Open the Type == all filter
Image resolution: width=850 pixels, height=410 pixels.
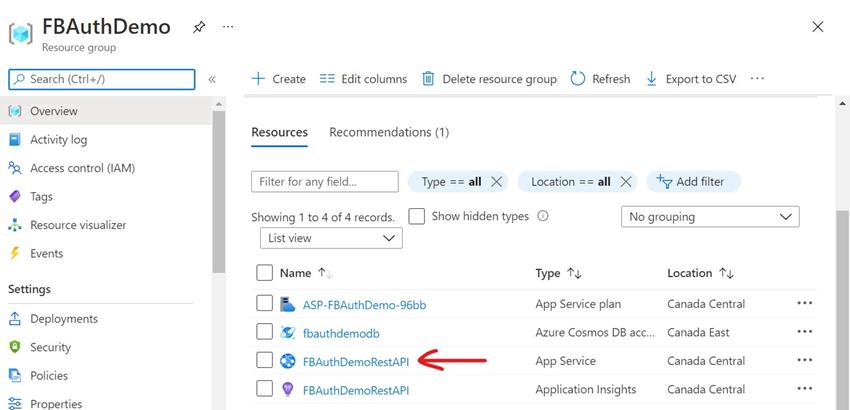[x=451, y=182]
